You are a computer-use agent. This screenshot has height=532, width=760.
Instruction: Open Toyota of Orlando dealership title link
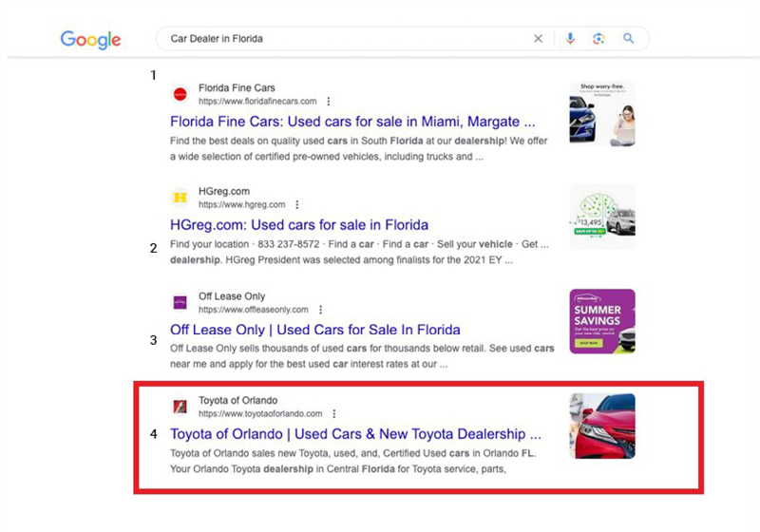355,434
